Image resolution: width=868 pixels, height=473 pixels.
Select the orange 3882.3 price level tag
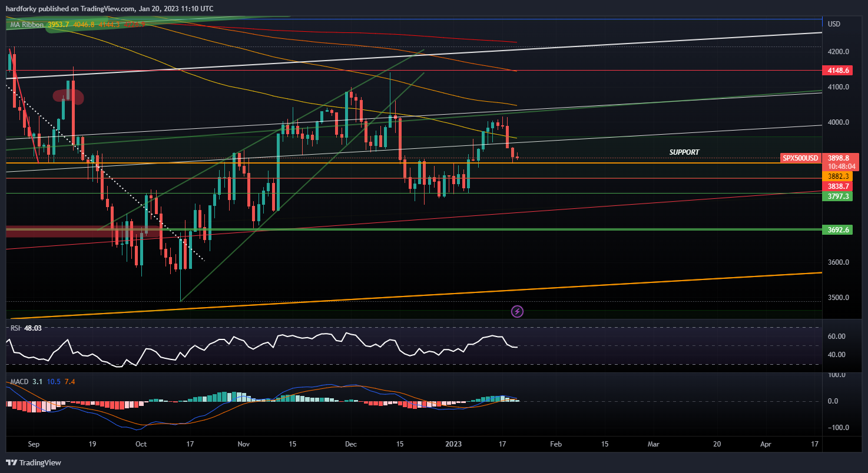(x=838, y=176)
